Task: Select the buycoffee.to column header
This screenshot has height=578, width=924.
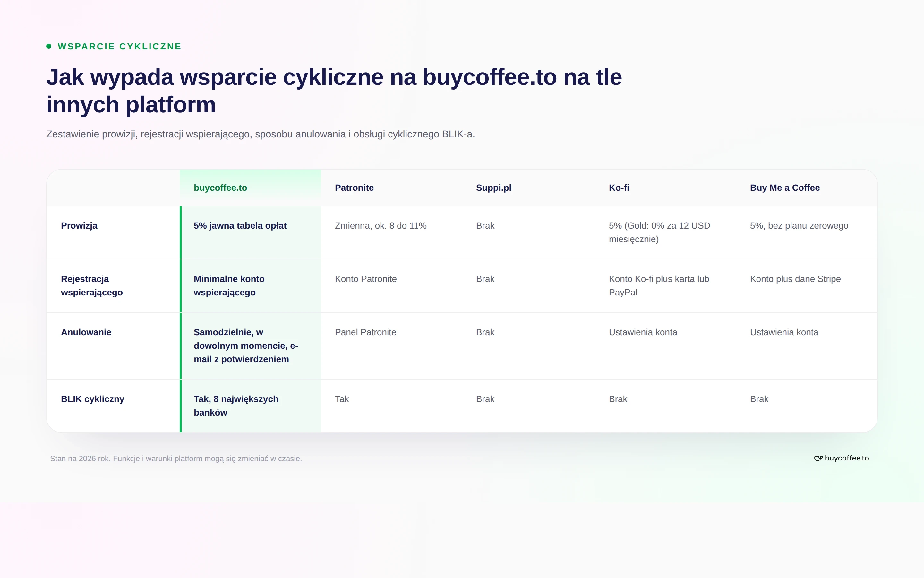Action: tap(220, 188)
